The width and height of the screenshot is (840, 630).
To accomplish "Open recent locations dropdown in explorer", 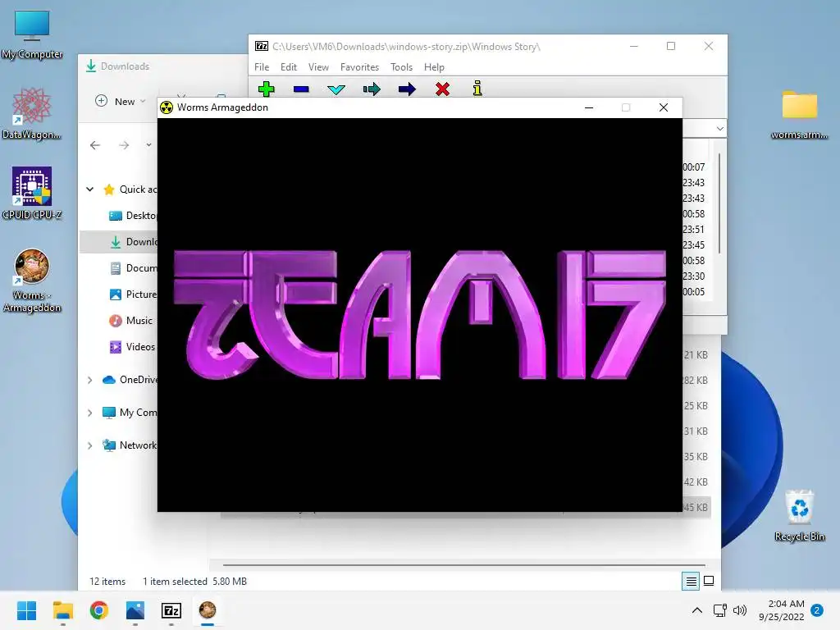I will 148,145.
